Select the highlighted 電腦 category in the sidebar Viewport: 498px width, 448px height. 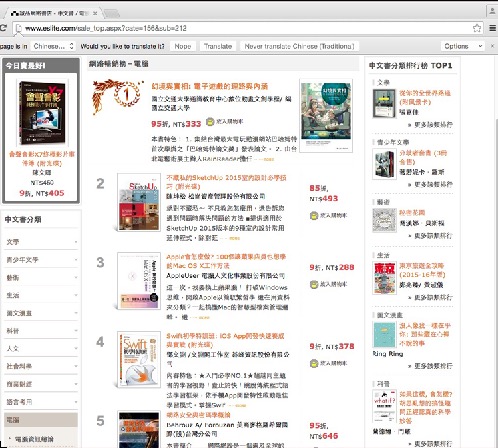[x=41, y=420]
